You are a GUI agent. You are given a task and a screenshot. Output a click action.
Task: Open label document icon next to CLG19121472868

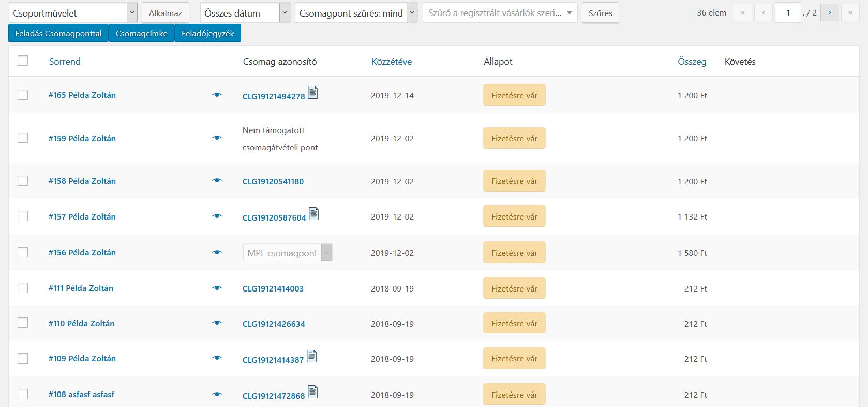click(x=312, y=392)
